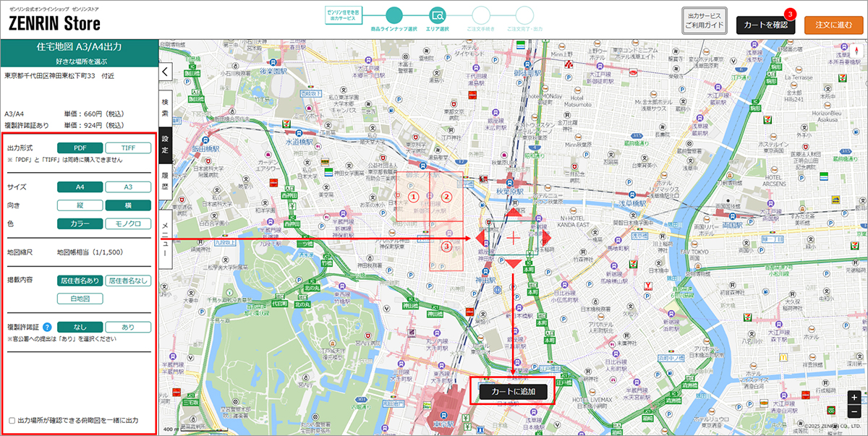Click the down arrow below map selection frame
Viewport: 868px width, 436px height.
pyautogui.click(x=513, y=263)
